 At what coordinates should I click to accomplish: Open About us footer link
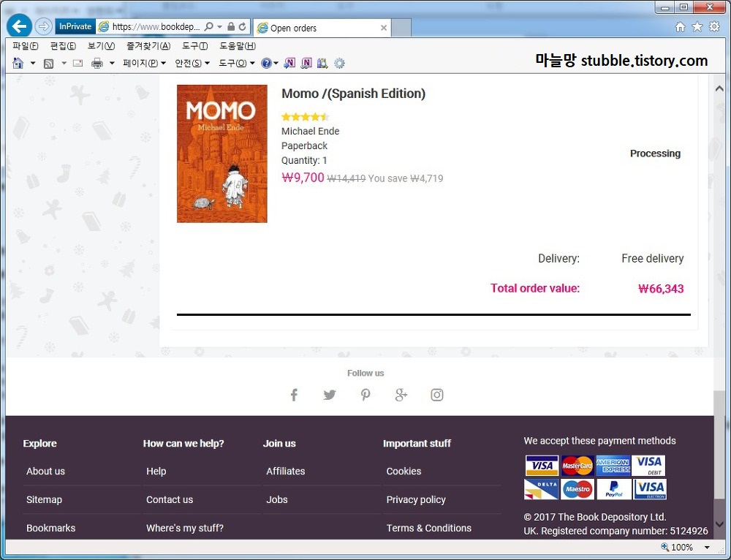point(45,471)
